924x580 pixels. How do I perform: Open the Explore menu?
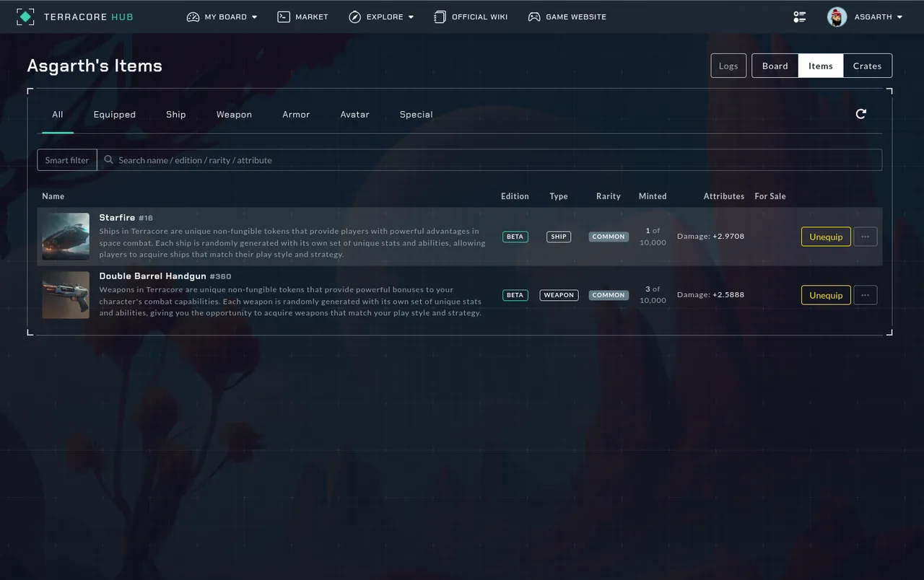click(x=381, y=17)
